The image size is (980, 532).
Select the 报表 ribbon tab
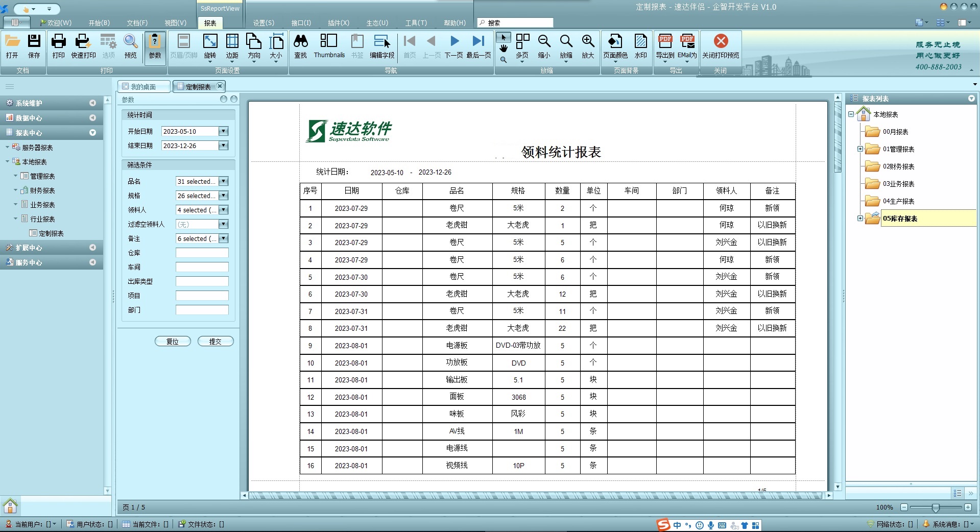210,23
